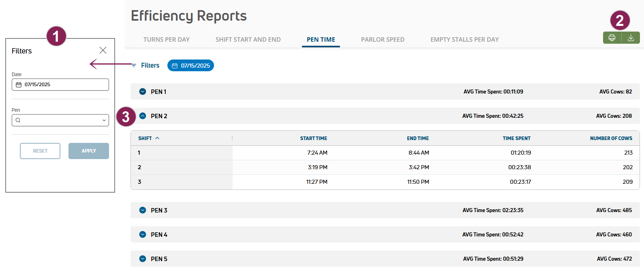Viewport: 644px width, 270px height.
Task: Open the Pen dropdown arrow
Action: click(104, 120)
